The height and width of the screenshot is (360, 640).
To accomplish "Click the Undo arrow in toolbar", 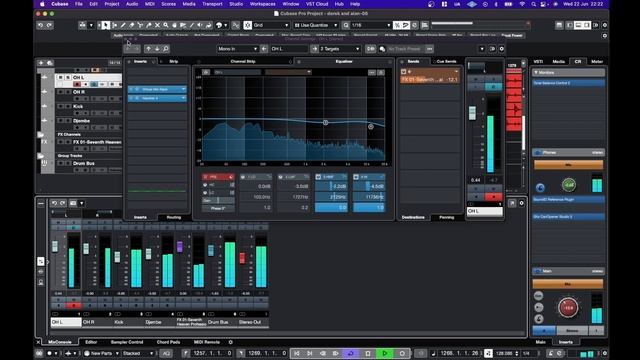I will point(40,25).
